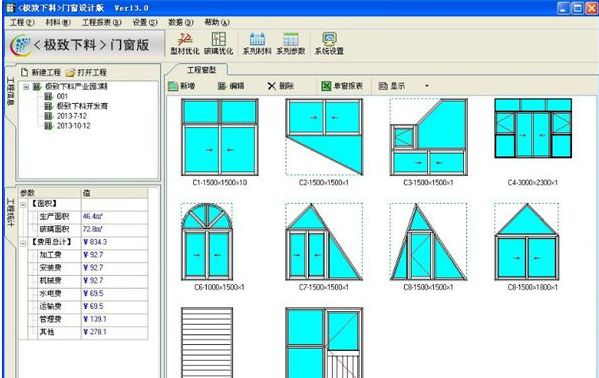This screenshot has height=378, width=599.
Task: Click the 新增 add window icon
Action: click(173, 86)
